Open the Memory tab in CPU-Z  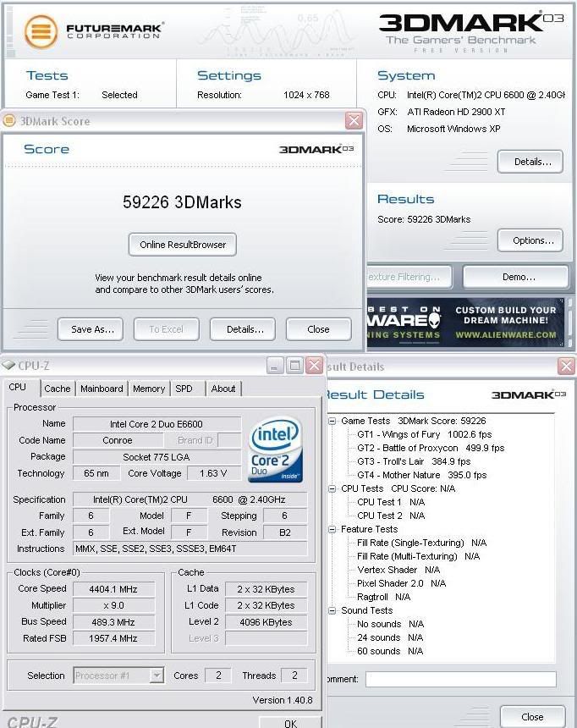click(149, 389)
